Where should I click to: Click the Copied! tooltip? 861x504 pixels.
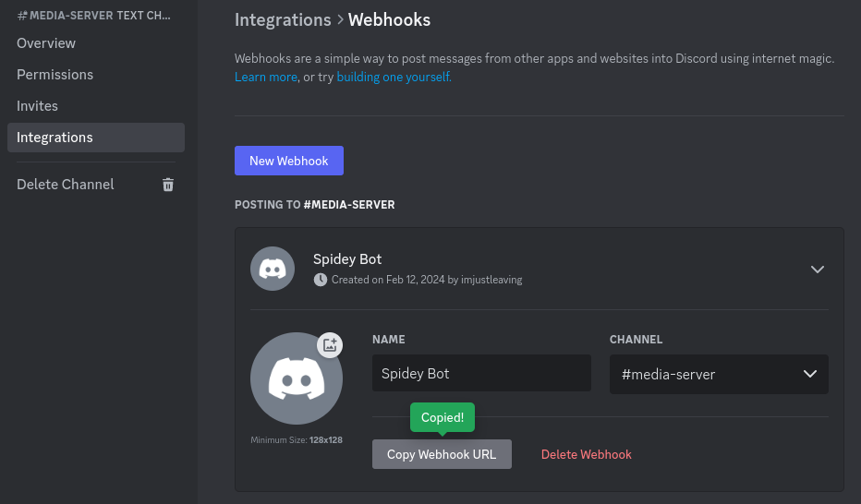tap(443, 417)
